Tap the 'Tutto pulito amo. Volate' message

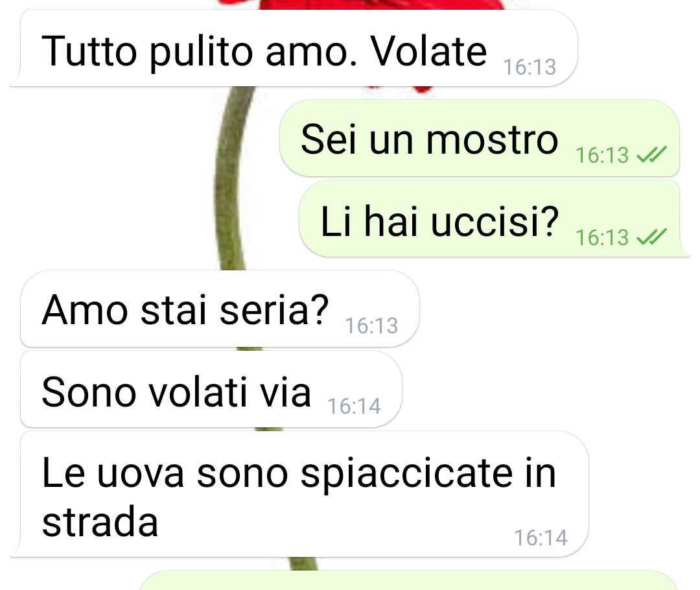[294, 48]
